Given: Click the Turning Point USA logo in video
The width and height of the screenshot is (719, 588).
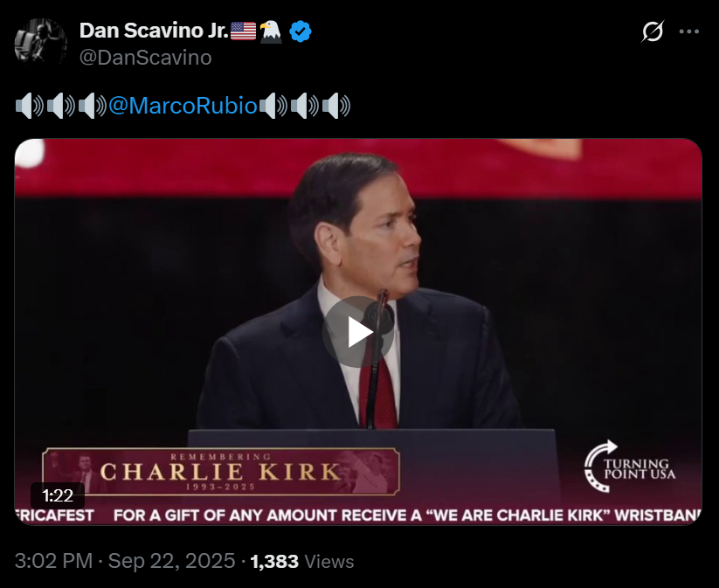Looking at the screenshot, I should click(630, 467).
